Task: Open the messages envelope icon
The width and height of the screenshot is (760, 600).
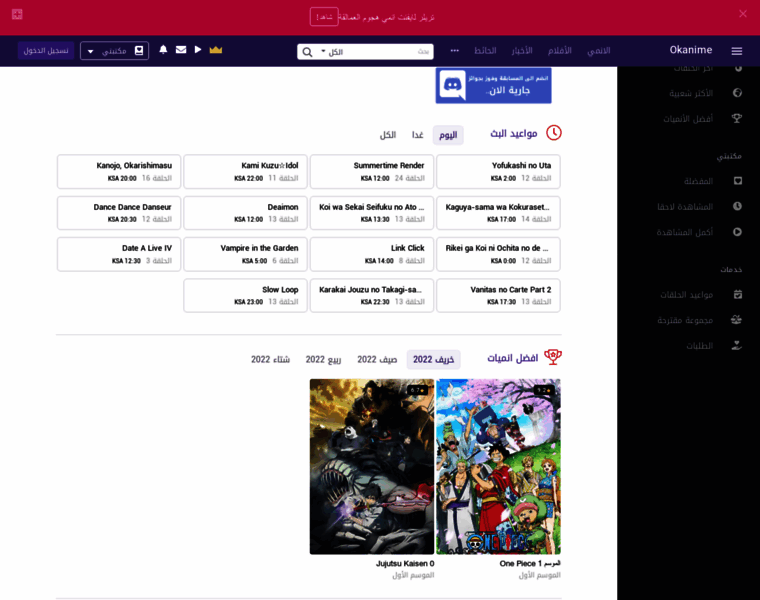Action: coord(181,49)
